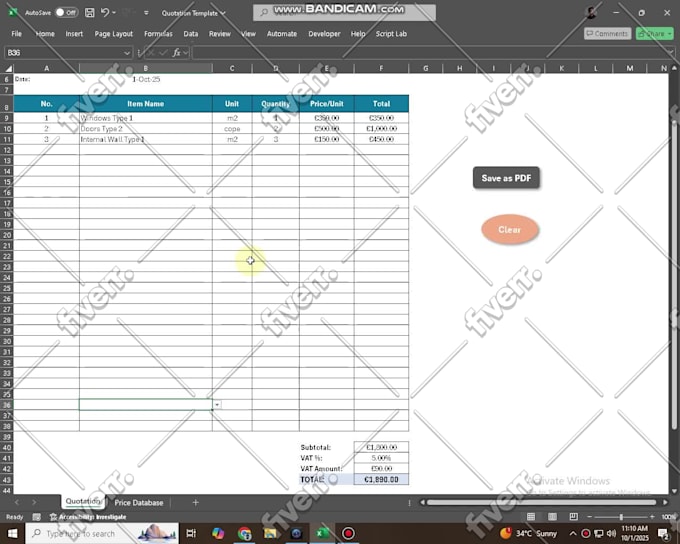The image size is (680, 544).
Task: Open the File menu
Action: pos(16,34)
